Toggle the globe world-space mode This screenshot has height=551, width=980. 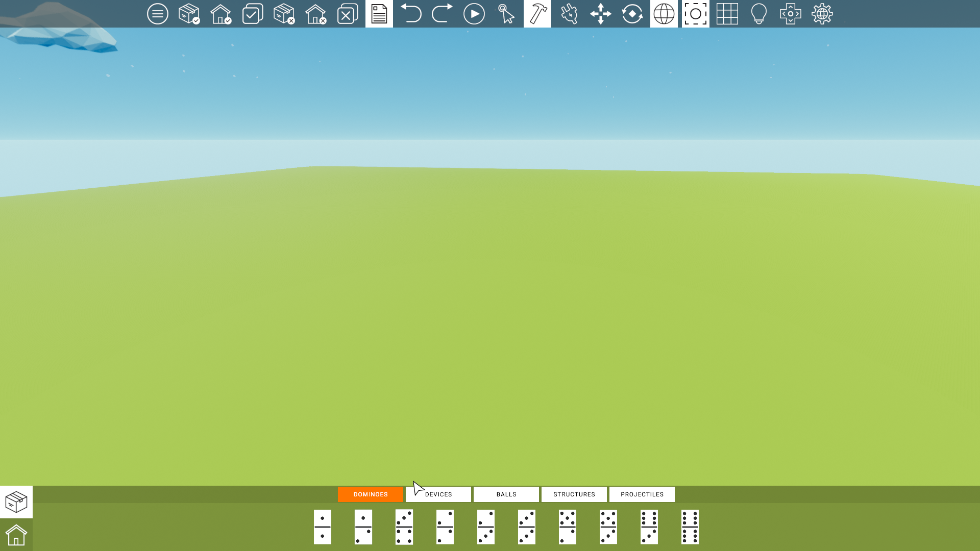(x=664, y=14)
